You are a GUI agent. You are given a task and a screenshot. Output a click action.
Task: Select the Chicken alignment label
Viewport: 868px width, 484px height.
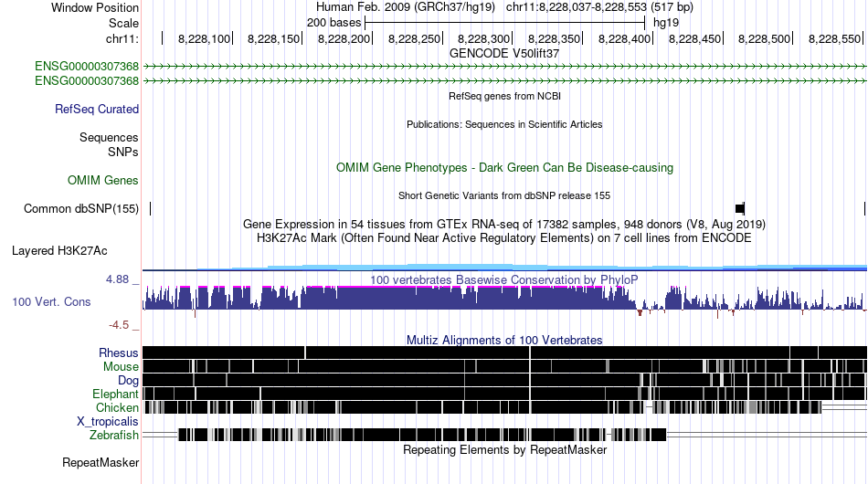[x=117, y=407]
